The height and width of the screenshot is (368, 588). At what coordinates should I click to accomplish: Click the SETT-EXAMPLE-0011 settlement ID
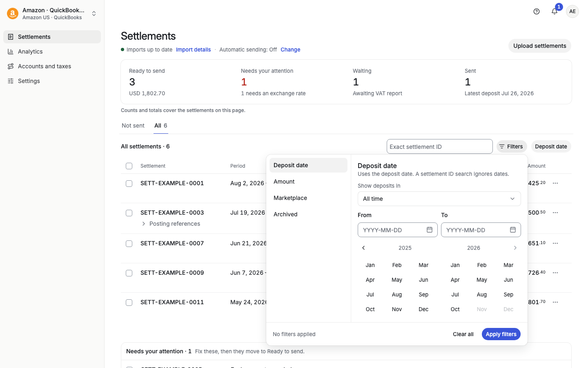172,302
